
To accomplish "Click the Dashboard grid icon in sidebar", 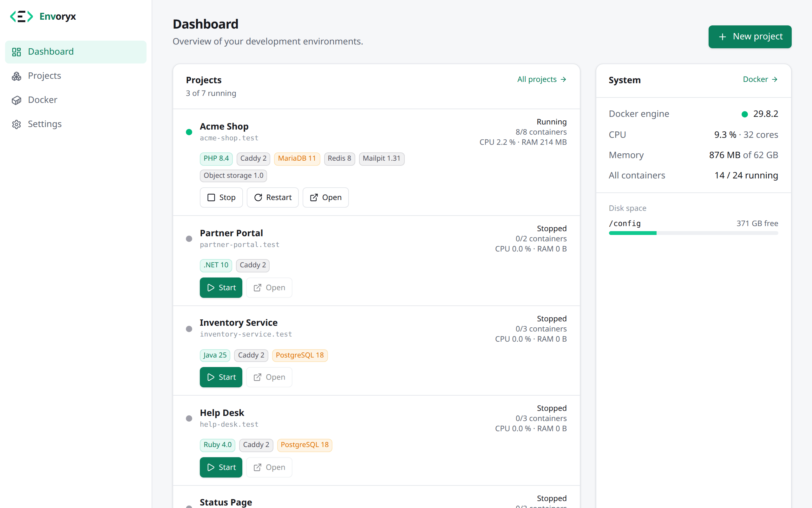I will coord(16,52).
